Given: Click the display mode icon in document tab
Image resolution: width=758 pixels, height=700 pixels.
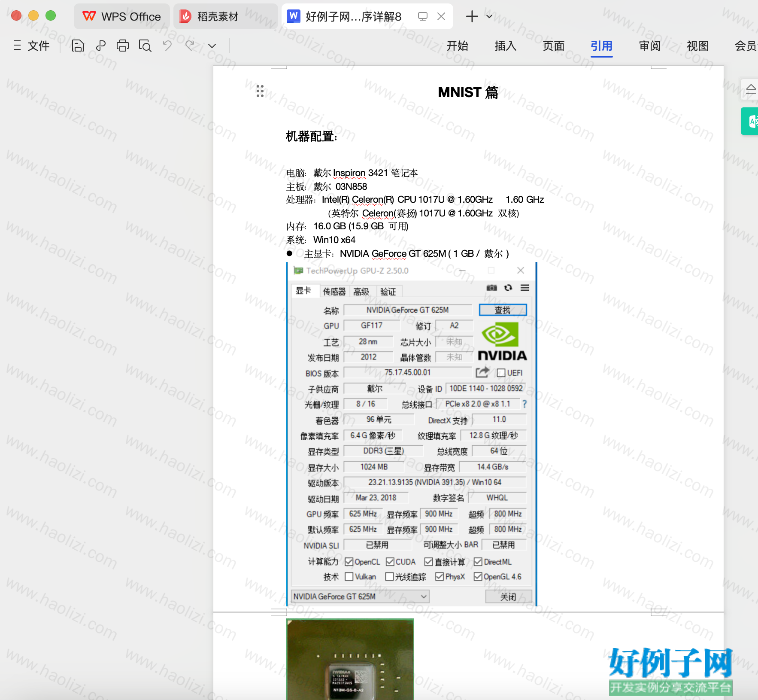Looking at the screenshot, I should [423, 17].
